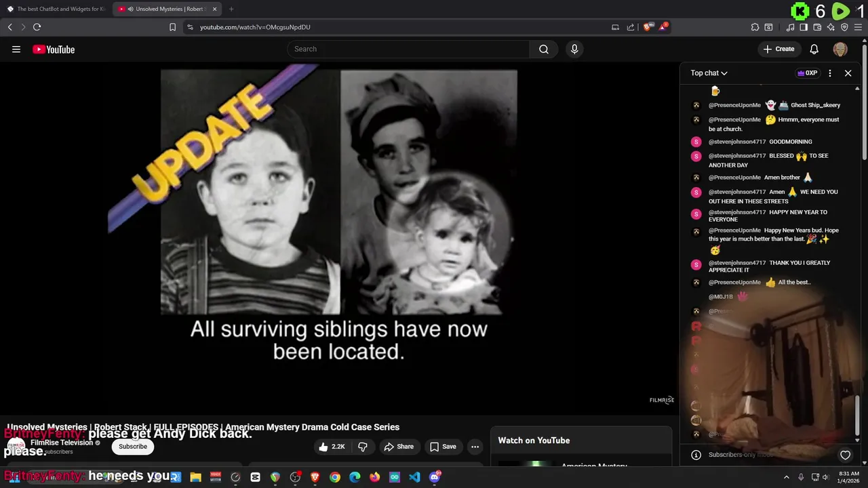This screenshot has height=488, width=868.
Task: Dislike the video with thumbs-down
Action: pyautogui.click(x=363, y=447)
